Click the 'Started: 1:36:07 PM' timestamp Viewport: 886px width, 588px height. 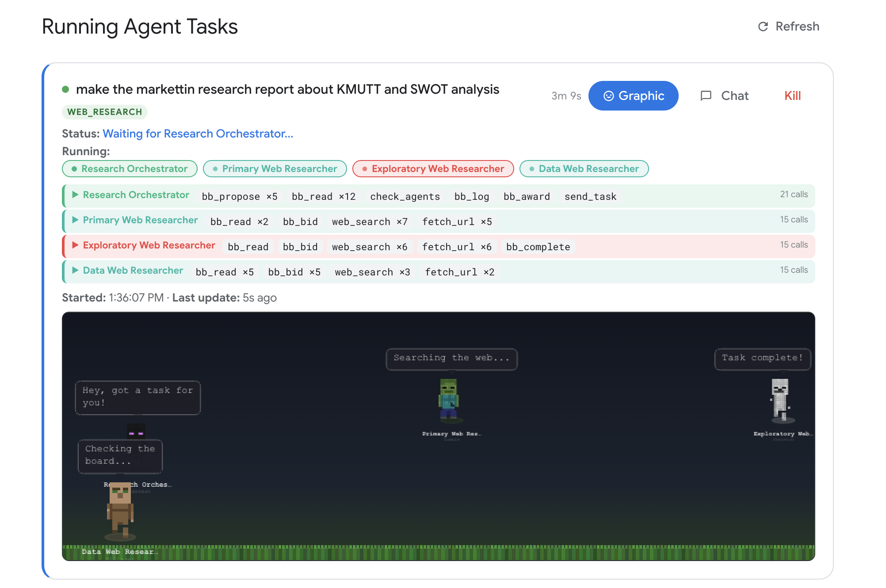113,298
